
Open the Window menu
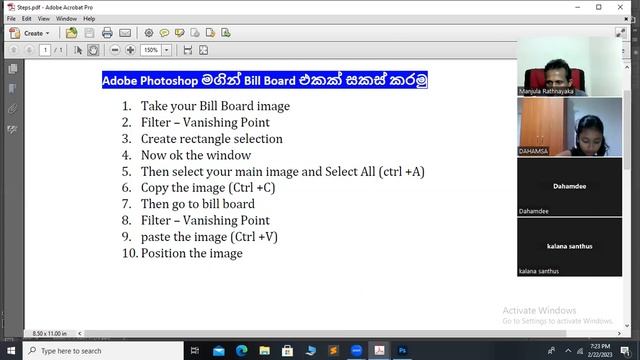pos(66,19)
